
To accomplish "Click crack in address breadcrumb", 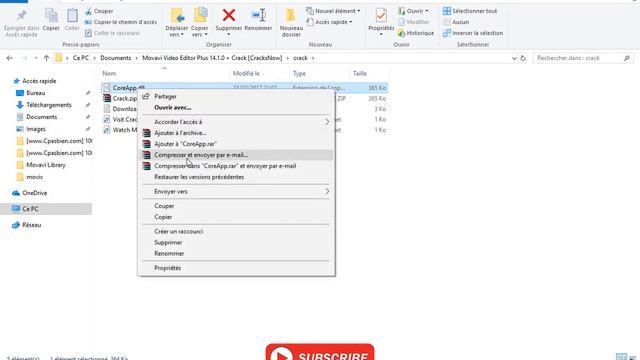I will click(300, 58).
